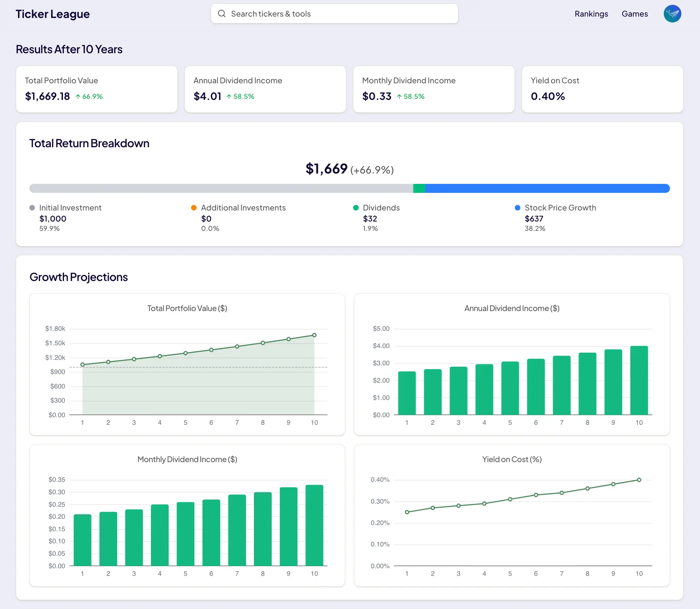Click year 10 bar in Annual Dividend chart

pyautogui.click(x=639, y=380)
